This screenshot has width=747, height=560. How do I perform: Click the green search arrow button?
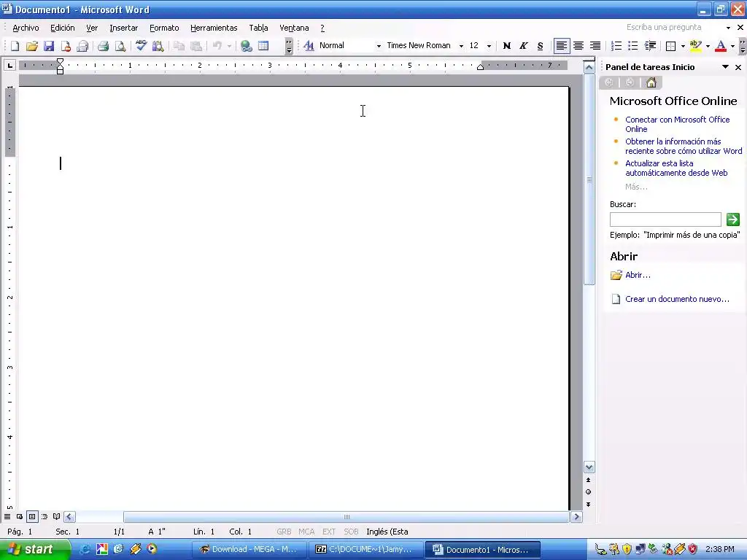tap(732, 219)
